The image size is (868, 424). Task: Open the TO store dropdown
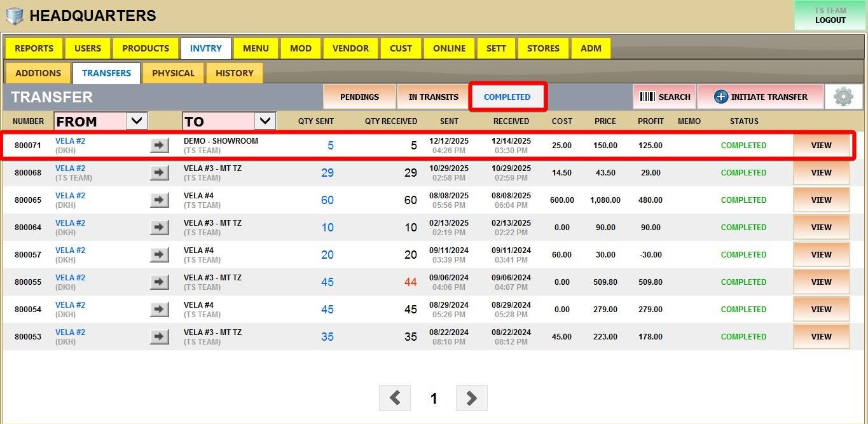click(x=265, y=121)
